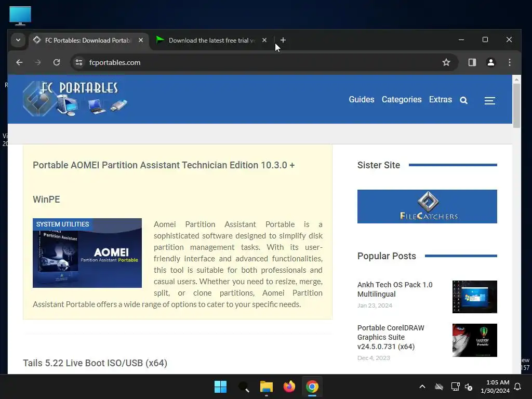532x399 pixels.
Task: Expand the hamburger sidebar menu
Action: click(x=489, y=101)
